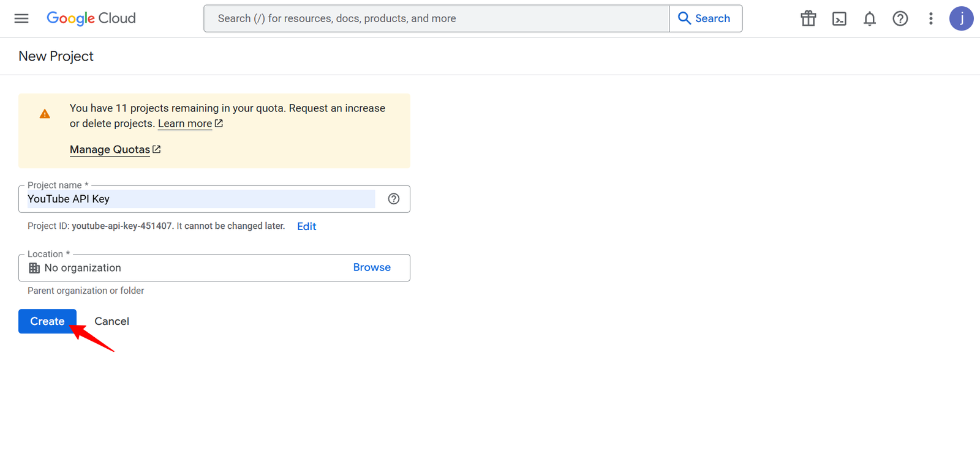Click the organization building icon in Location
The image size is (980, 454).
click(34, 268)
